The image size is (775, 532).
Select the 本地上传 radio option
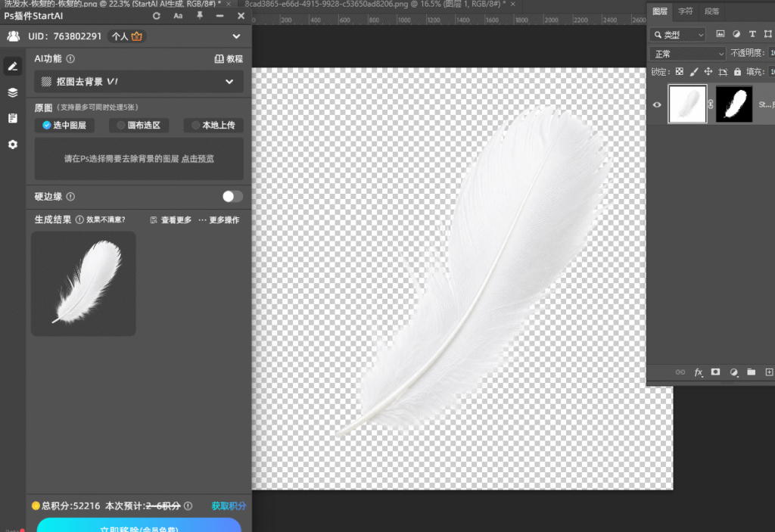pos(213,125)
